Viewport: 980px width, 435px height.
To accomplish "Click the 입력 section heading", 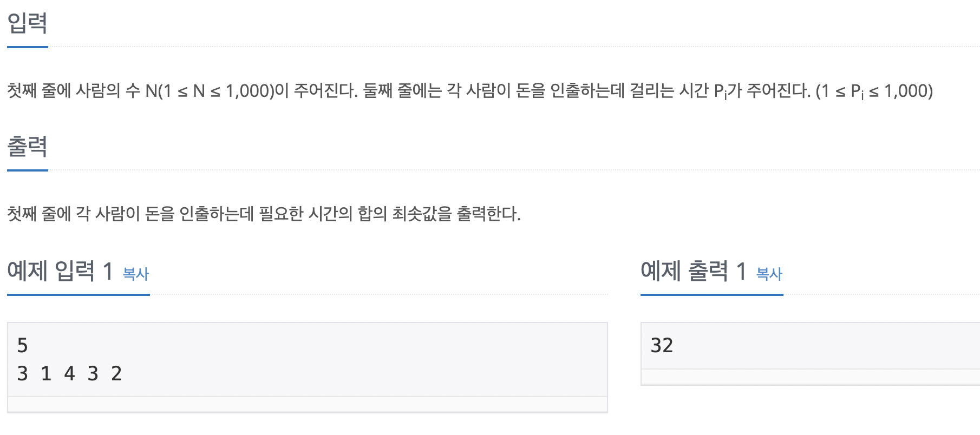I will [28, 23].
